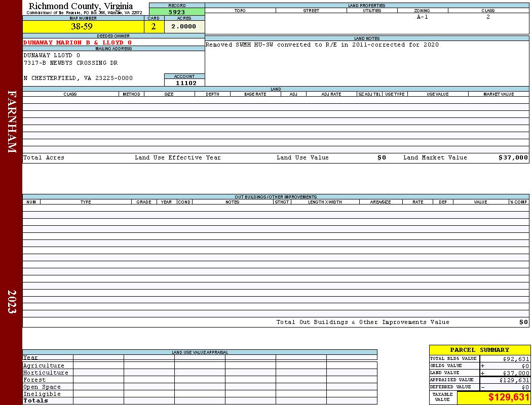This screenshot has height=405, width=532.
Task: Click the AREA/SIZE column header
Action: coord(381,202)
